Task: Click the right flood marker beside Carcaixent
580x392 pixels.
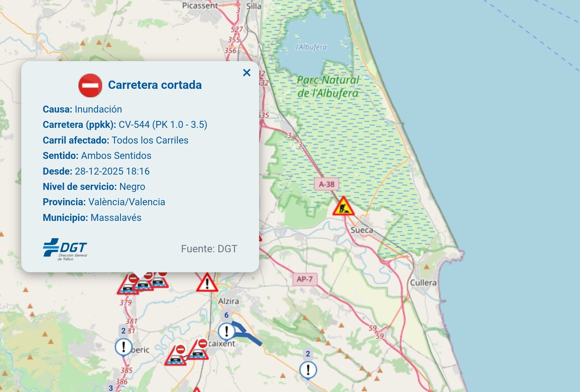Action: click(198, 349)
